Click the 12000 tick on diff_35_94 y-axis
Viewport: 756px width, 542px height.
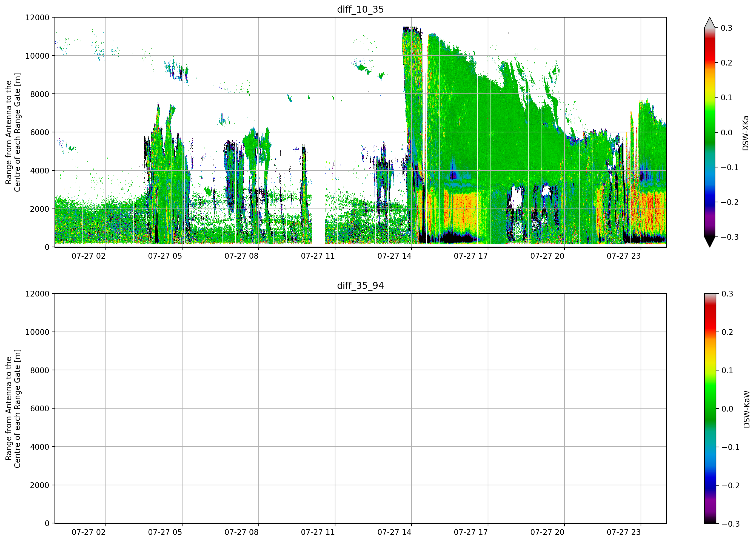pyautogui.click(x=37, y=294)
